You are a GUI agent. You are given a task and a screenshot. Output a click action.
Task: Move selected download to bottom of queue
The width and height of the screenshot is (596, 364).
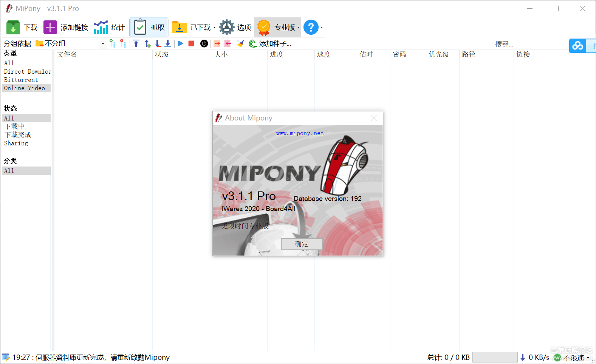pyautogui.click(x=168, y=44)
